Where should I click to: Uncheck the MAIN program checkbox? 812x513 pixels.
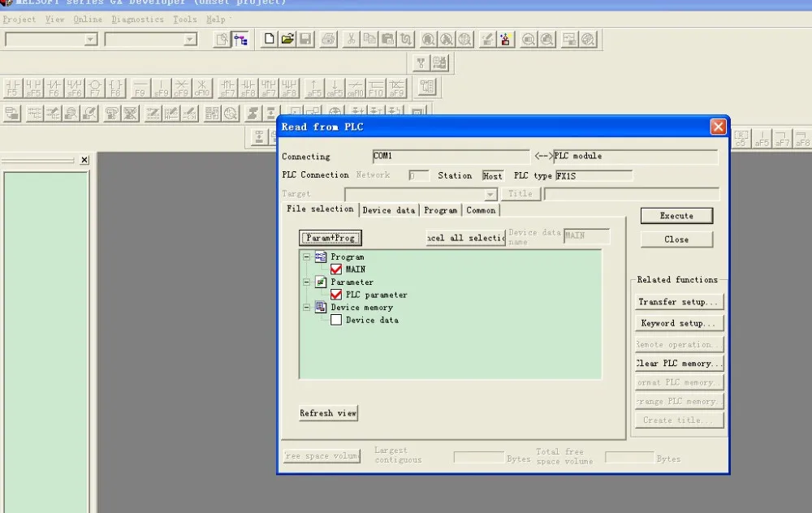(336, 269)
